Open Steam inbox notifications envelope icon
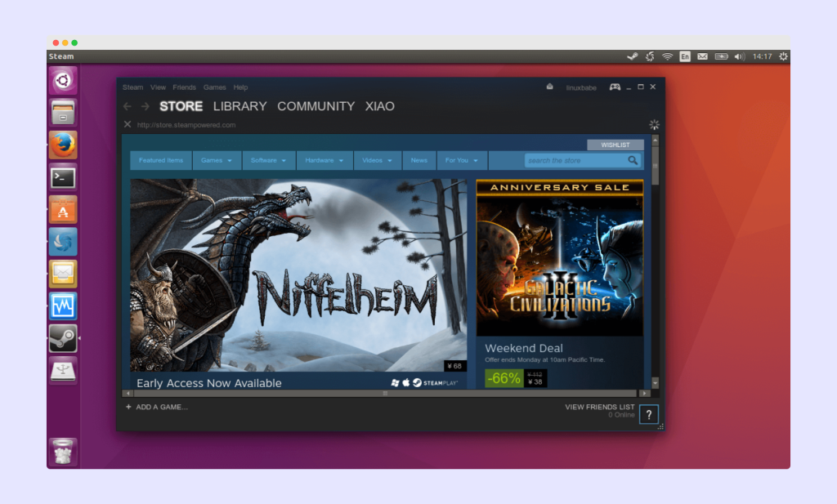This screenshot has width=837, height=504. pos(550,87)
